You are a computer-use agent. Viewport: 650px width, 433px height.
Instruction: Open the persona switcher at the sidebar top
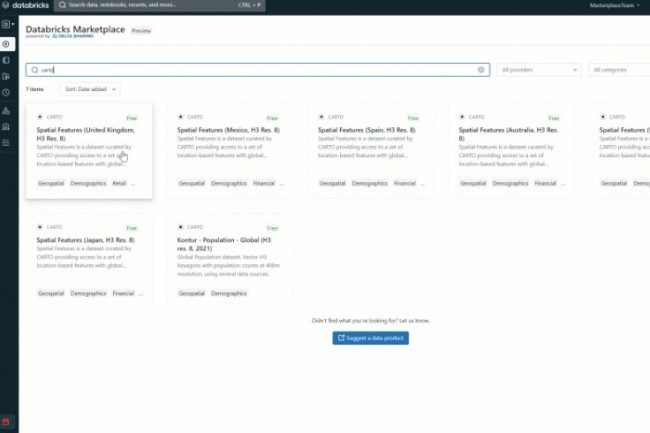point(8,24)
